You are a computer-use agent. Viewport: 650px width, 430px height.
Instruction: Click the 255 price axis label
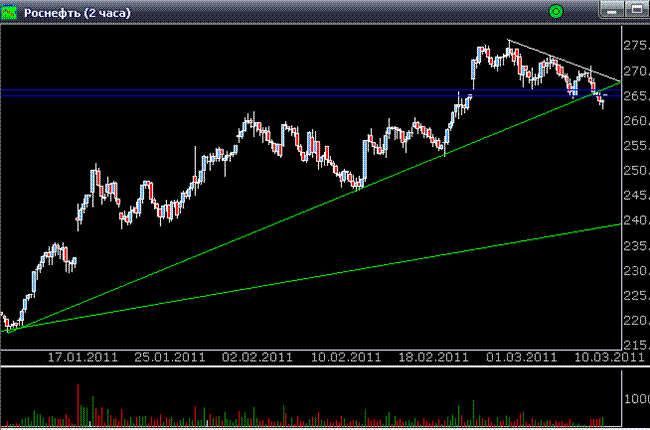636,146
